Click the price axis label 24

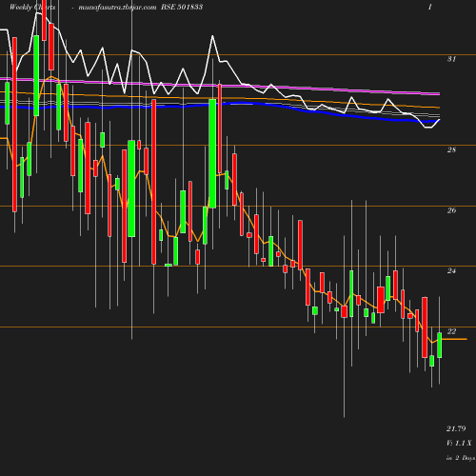click(x=451, y=270)
